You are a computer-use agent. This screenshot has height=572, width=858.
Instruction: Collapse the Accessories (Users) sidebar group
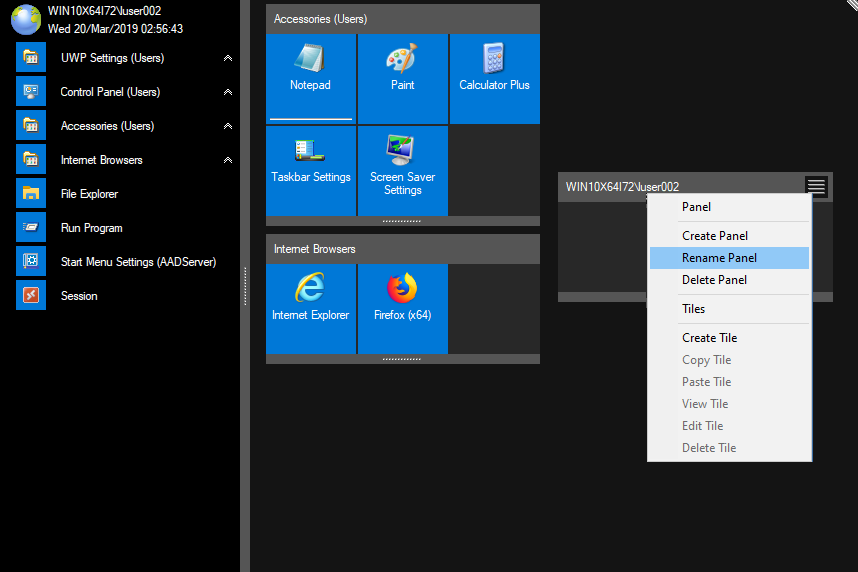(x=228, y=127)
